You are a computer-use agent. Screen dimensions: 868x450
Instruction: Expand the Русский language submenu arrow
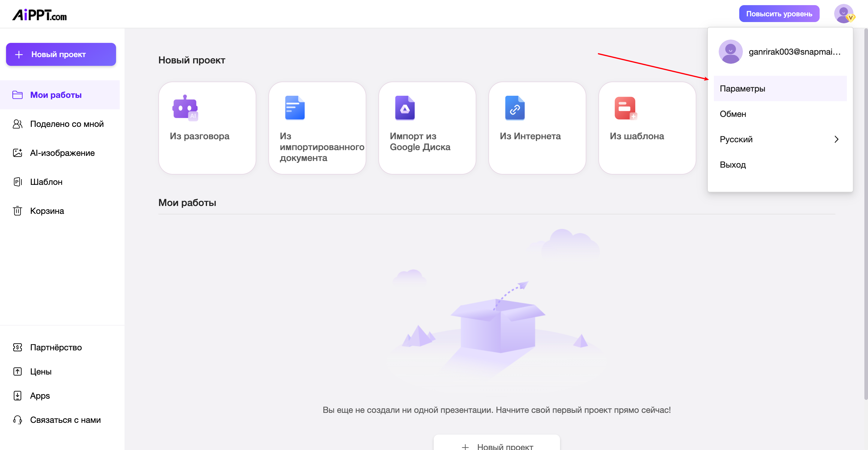836,140
